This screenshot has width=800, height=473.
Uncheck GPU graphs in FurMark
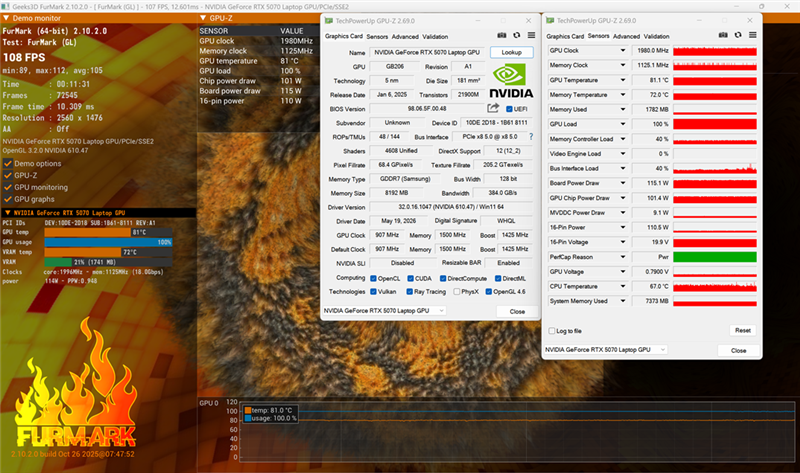pos(8,199)
